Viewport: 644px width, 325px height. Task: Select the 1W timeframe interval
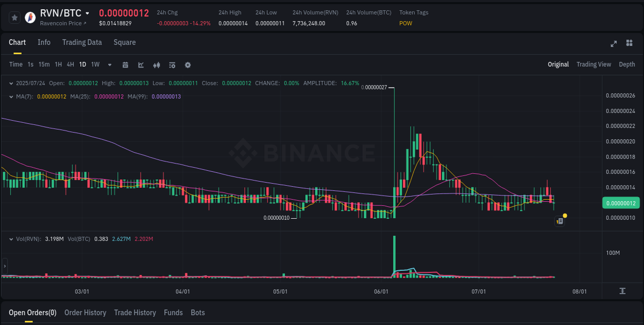click(95, 64)
